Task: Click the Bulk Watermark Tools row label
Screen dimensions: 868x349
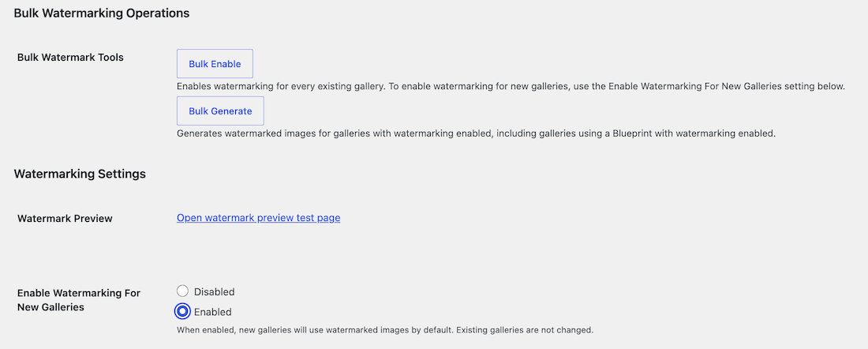Action: pos(70,58)
